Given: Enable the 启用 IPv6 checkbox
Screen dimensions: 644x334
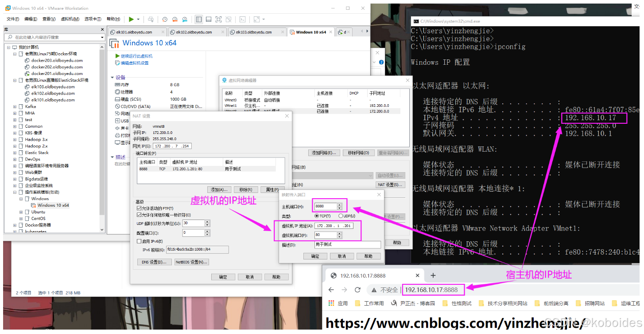Looking at the screenshot, I should 139,241.
